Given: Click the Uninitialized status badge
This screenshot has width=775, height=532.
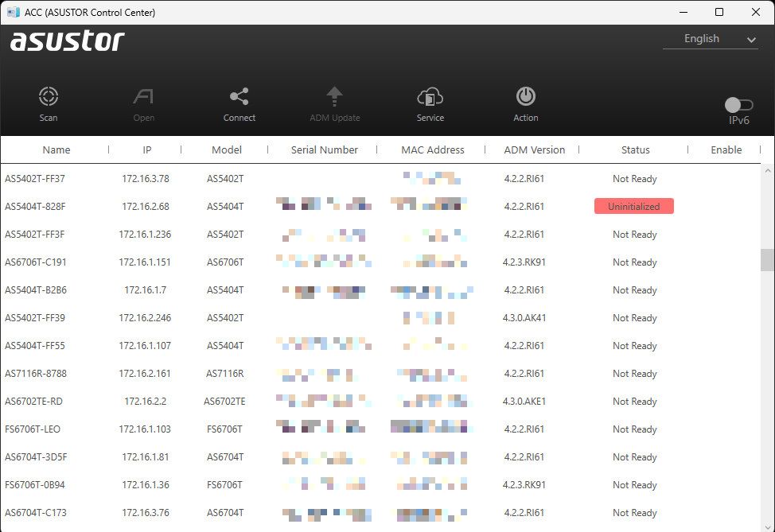Looking at the screenshot, I should point(634,207).
